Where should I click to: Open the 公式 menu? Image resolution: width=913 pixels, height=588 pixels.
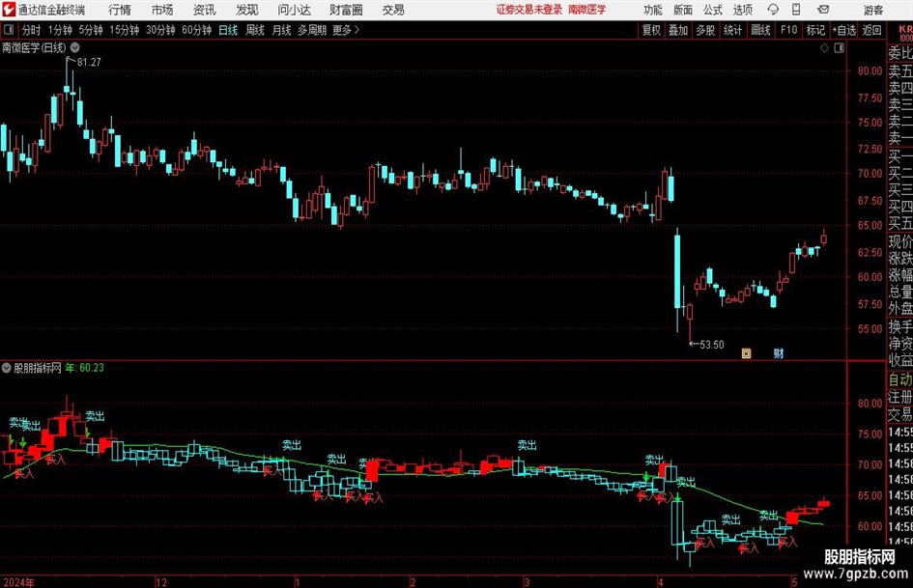[713, 10]
